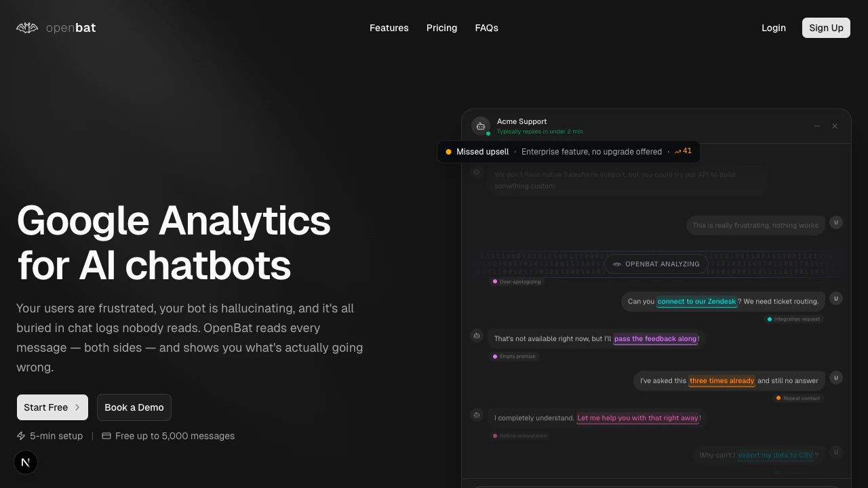Click the eye icon in OPENBAT ANALYZING pill
The width and height of the screenshot is (868, 488).
[616, 264]
